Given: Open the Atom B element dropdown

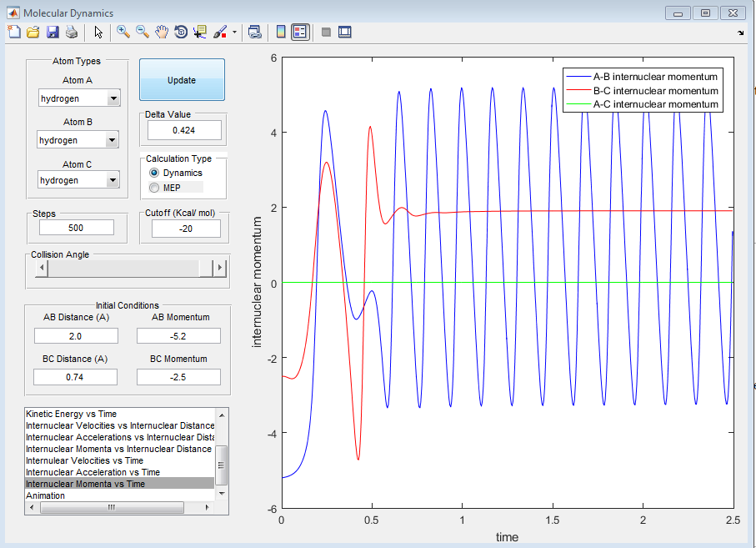Looking at the screenshot, I should click(x=113, y=140).
